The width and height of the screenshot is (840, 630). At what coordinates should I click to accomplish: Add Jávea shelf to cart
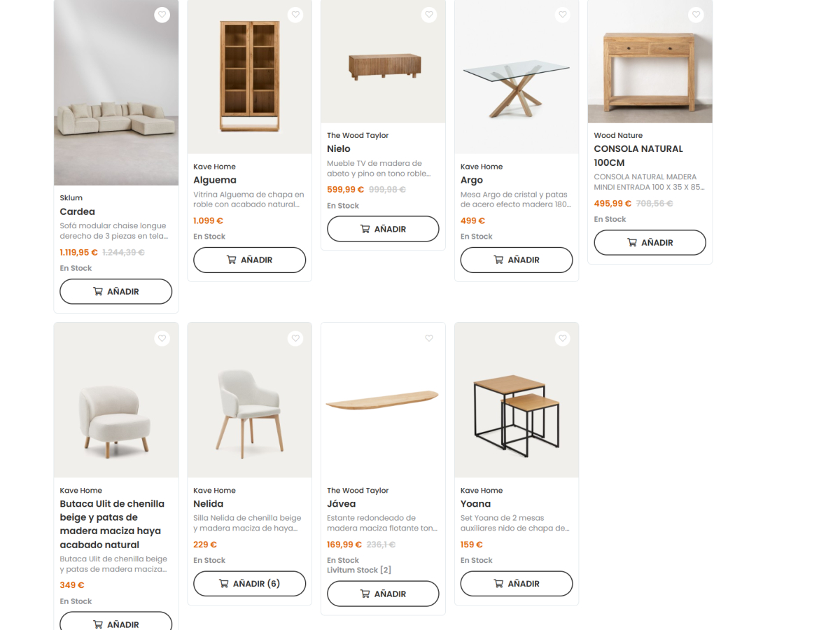click(383, 594)
